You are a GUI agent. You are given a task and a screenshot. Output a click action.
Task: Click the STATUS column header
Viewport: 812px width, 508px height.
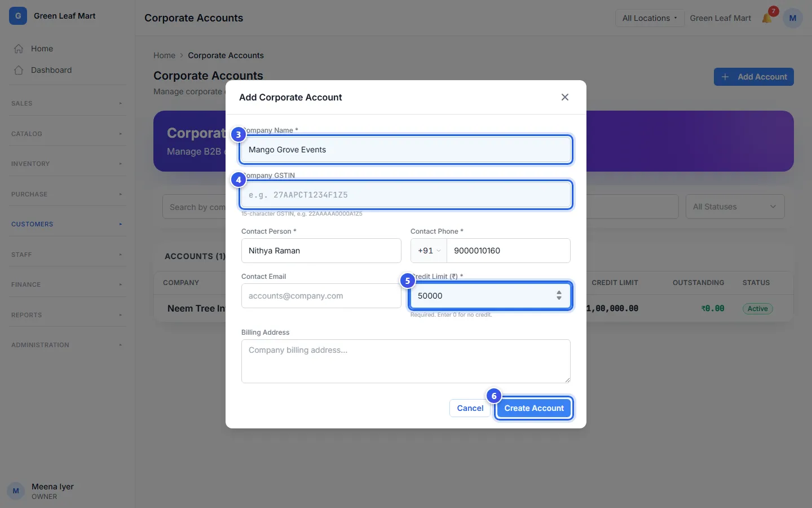pos(756,283)
